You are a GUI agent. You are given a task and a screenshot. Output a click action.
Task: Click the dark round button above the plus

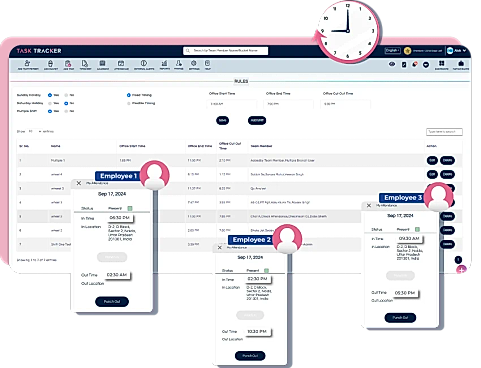pyautogui.click(x=458, y=259)
